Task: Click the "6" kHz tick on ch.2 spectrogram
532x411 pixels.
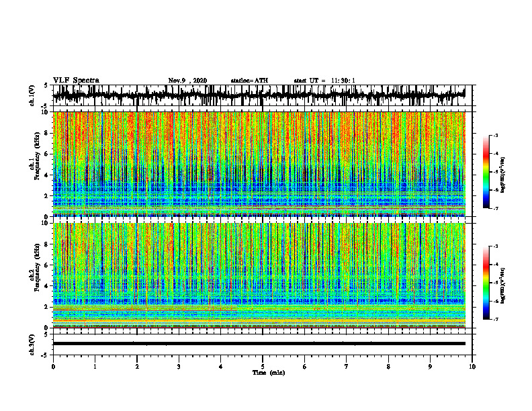Action: pyautogui.click(x=46, y=265)
